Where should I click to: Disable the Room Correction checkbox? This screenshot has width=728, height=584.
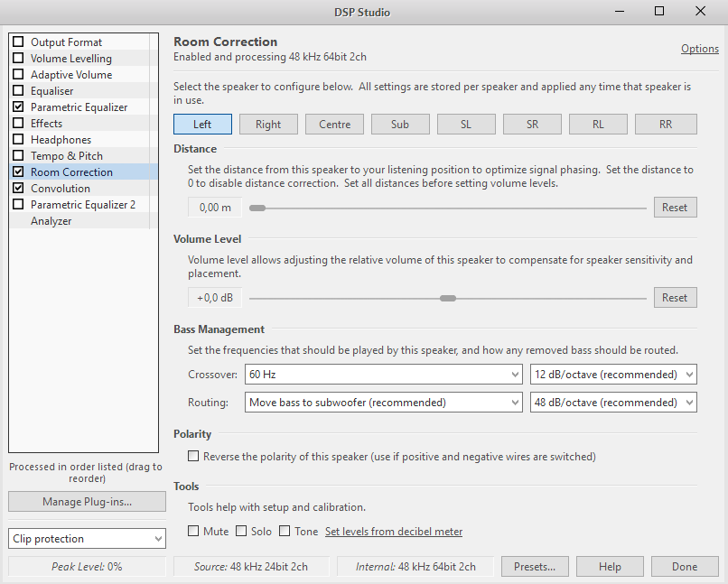tap(18, 171)
